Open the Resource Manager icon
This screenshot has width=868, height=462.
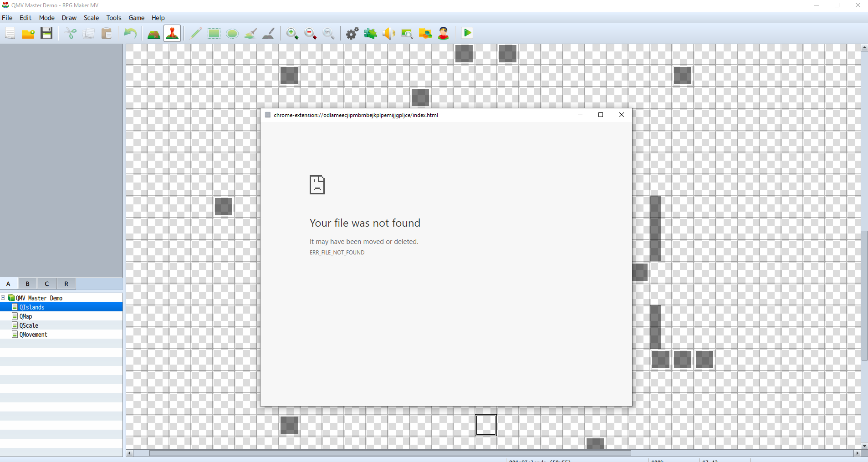[x=425, y=33]
